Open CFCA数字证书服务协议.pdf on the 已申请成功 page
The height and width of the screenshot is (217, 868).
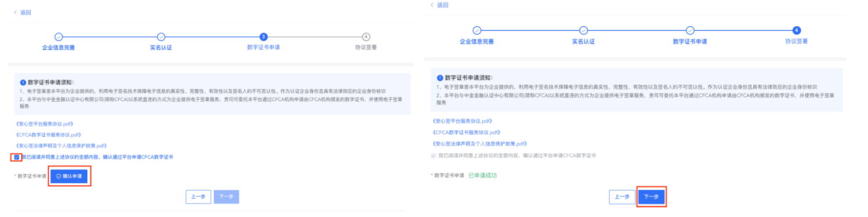pos(467,132)
